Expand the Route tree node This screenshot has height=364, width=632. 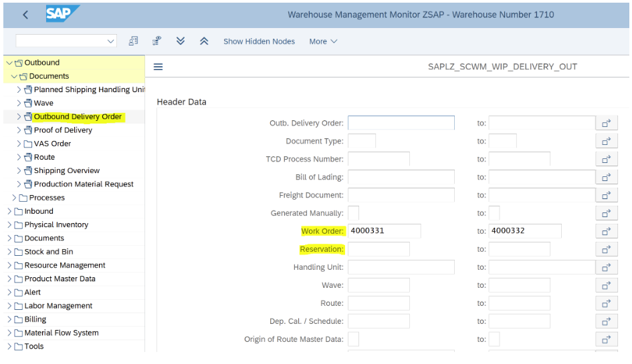pos(19,157)
